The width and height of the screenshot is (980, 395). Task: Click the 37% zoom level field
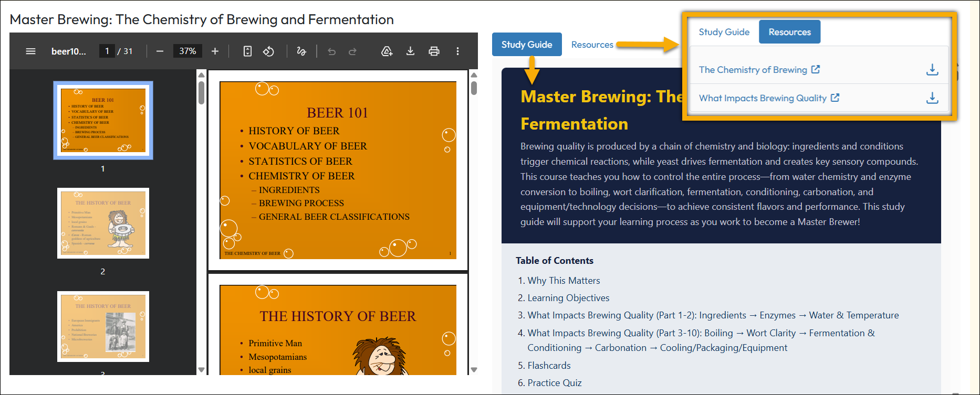[187, 51]
